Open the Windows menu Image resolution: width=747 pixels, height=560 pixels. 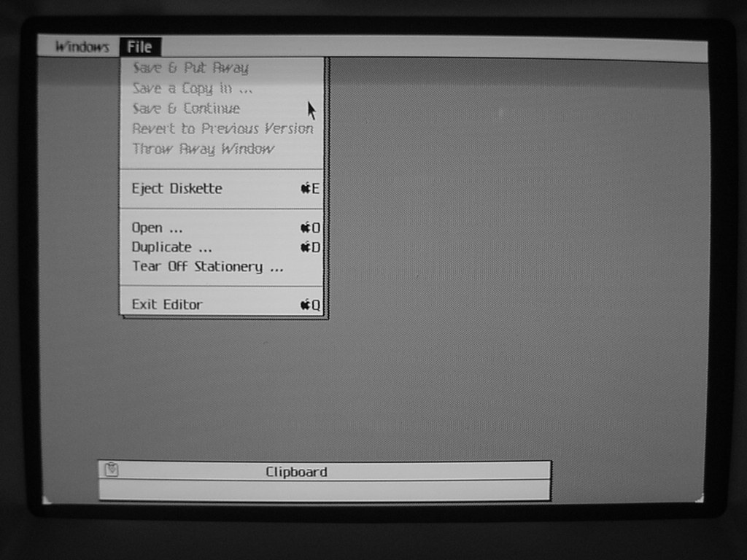click(82, 47)
